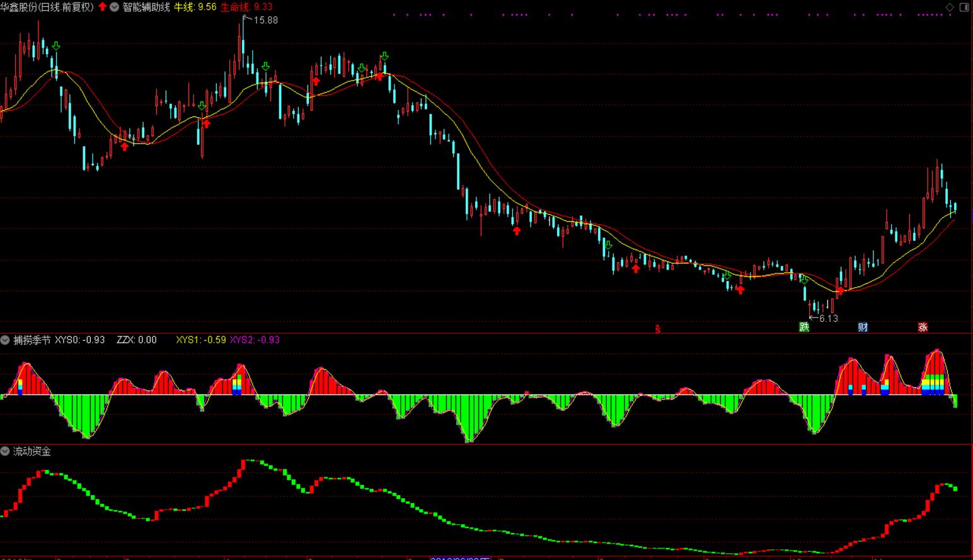Viewport: 973px width, 560px height.
Task: Click the red up-arrow beside 华鑫股份 title
Action: (103, 7)
